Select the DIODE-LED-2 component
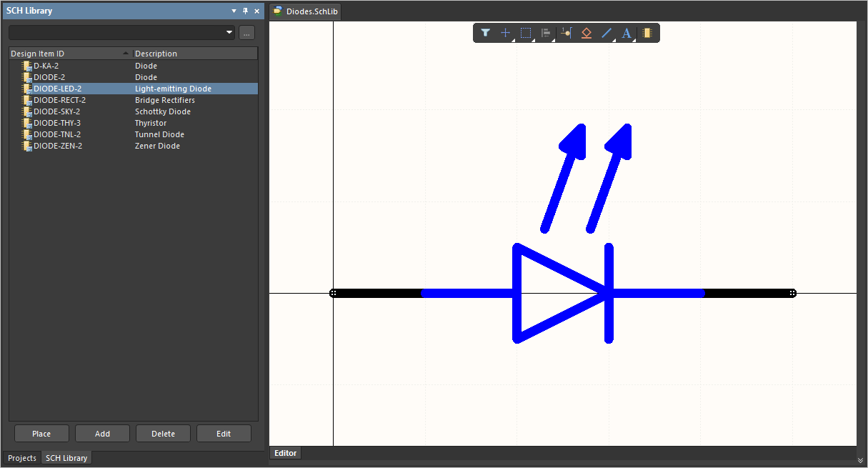The height and width of the screenshot is (468, 868). 57,89
